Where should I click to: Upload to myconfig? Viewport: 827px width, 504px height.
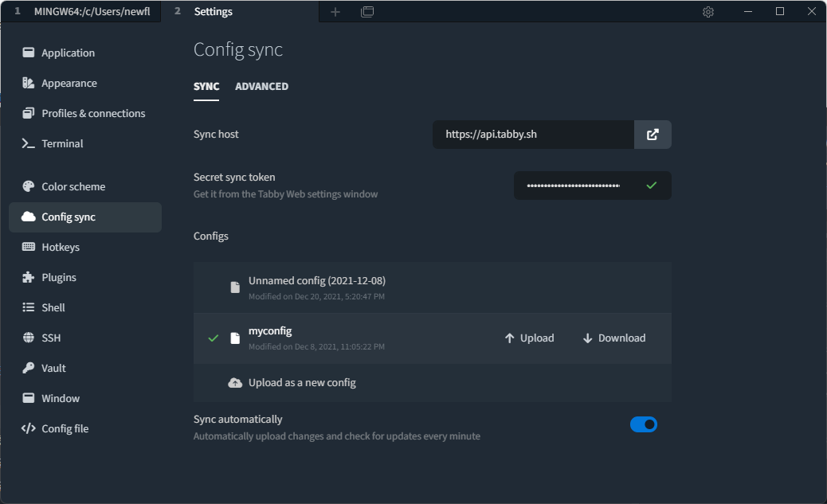529,338
